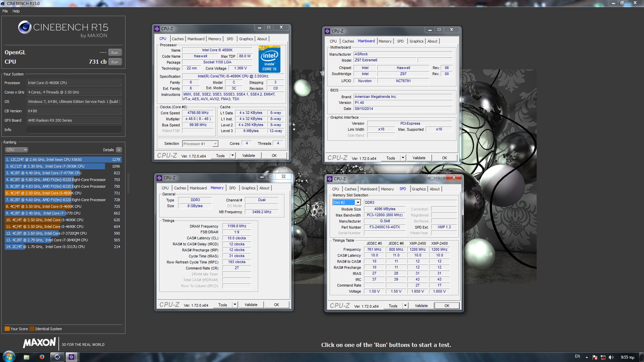This screenshot has width=644, height=362.
Task: Select ranking row Intel Xeon CPU X5650
Action: click(x=63, y=160)
